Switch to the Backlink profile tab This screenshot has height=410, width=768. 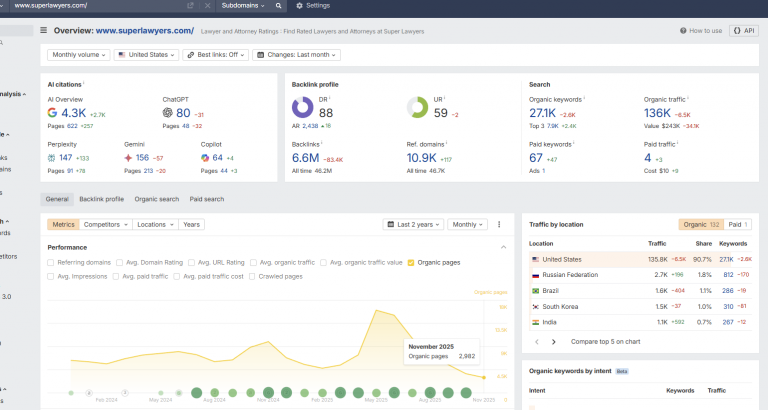point(101,199)
